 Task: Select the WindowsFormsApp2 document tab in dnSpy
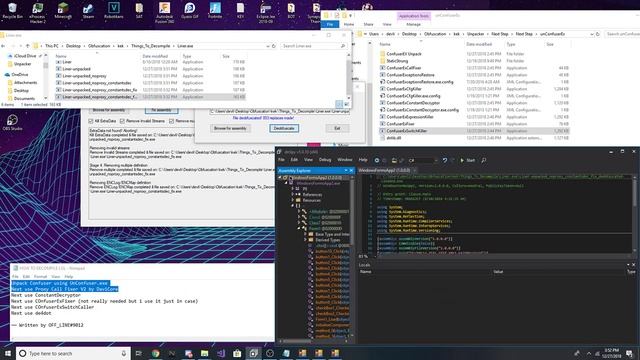(384, 170)
